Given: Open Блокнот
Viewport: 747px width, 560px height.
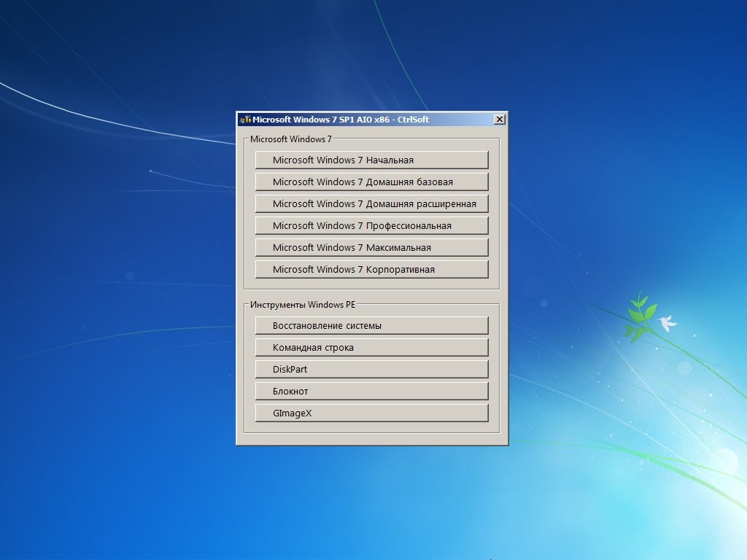Looking at the screenshot, I should pyautogui.click(x=371, y=392).
